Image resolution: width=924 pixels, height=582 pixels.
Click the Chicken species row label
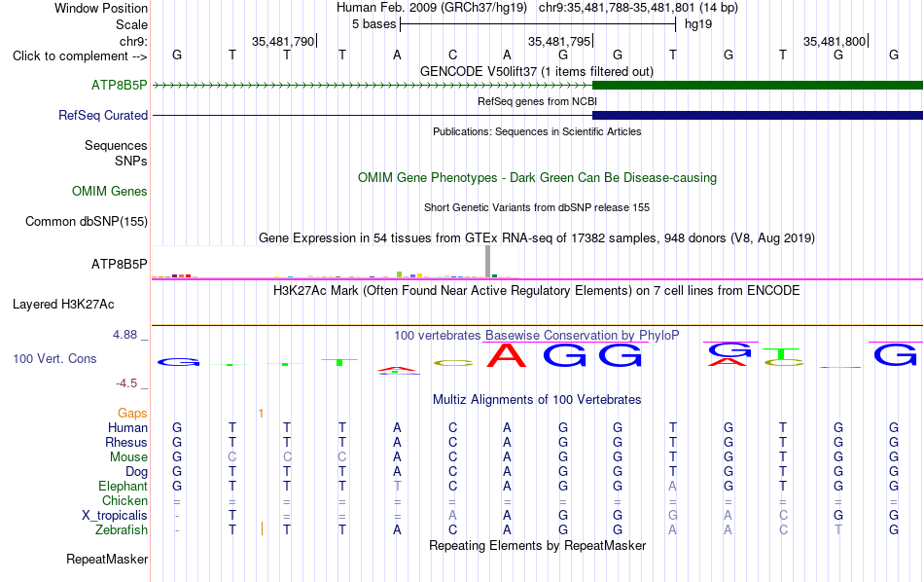tap(124, 500)
